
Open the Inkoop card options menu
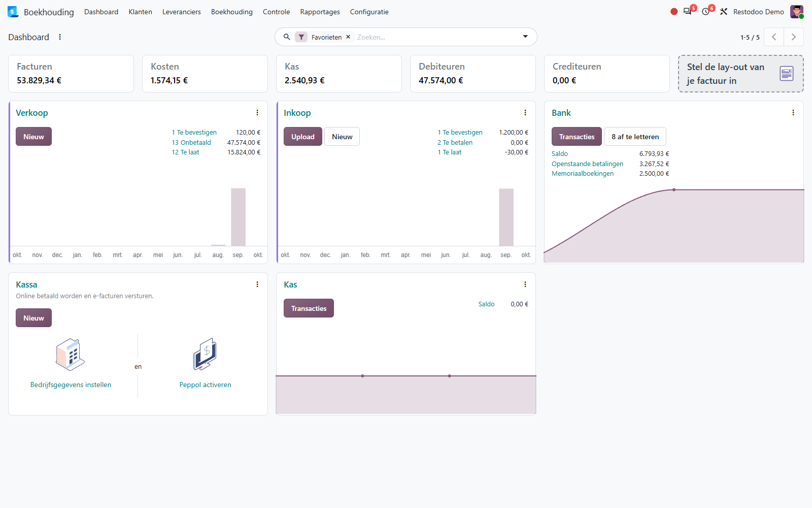pos(525,113)
